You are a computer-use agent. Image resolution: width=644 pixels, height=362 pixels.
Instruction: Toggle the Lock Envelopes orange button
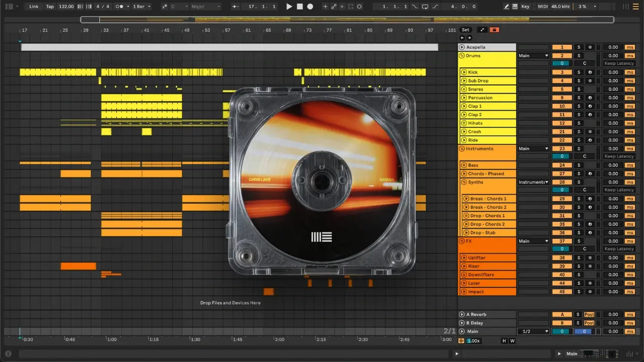[494, 30]
